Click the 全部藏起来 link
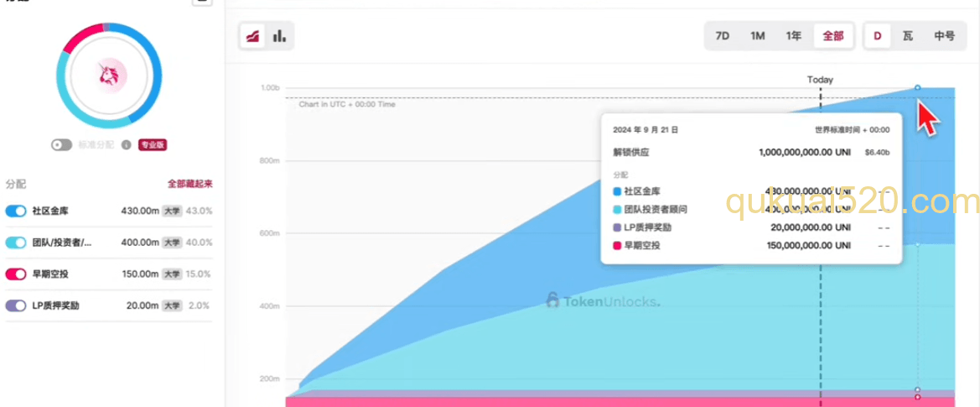Image resolution: width=980 pixels, height=407 pixels. (190, 184)
